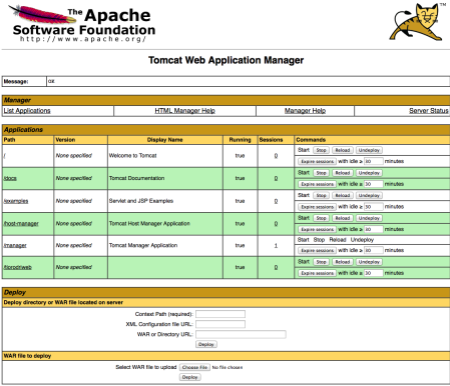450x386 pixels.
Task: Reload the Welcome to Tomcat application
Action: 342,150
